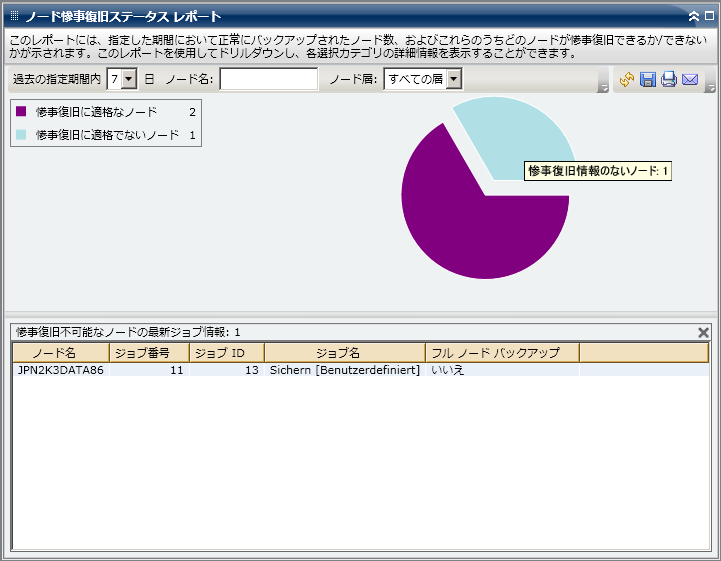Screen dimensions: 721x561
Task: Click the report title bar grip icon
Action: pyautogui.click(x=14, y=16)
